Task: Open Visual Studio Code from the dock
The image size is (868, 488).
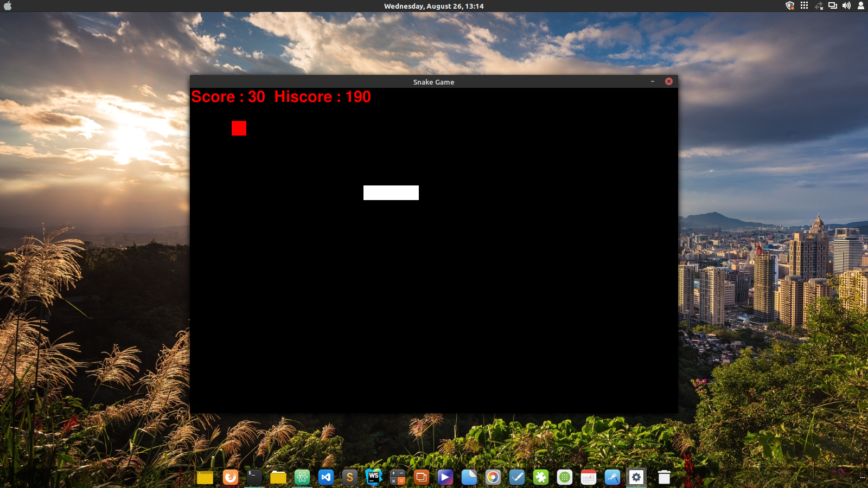Action: (325, 478)
